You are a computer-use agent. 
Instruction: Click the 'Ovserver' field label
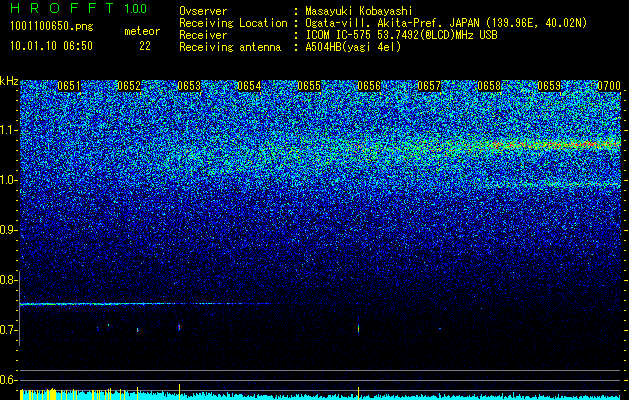point(203,11)
